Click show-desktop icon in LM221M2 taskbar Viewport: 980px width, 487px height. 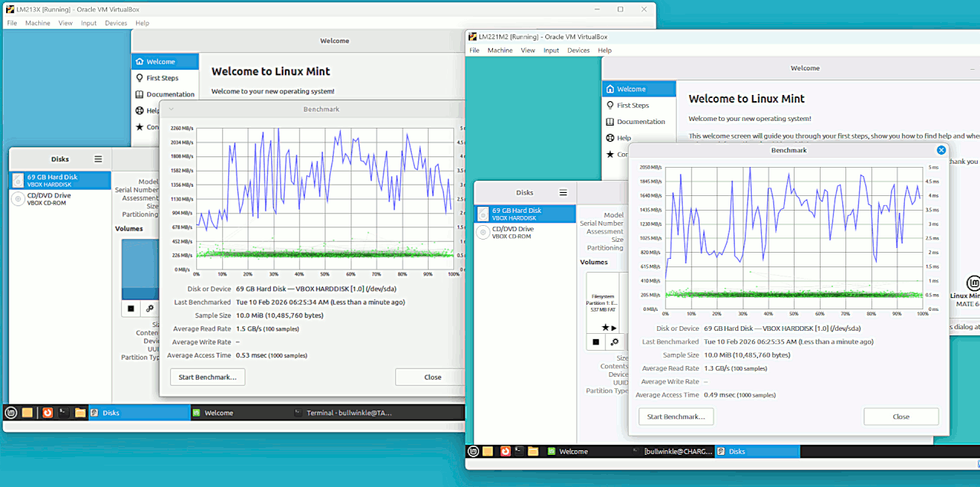[x=488, y=452]
